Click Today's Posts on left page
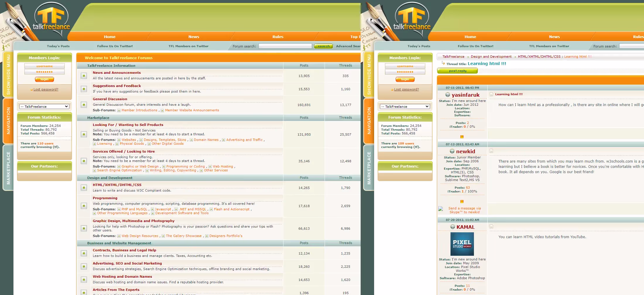Image resolution: width=644 pixels, height=295 pixels. point(58,46)
